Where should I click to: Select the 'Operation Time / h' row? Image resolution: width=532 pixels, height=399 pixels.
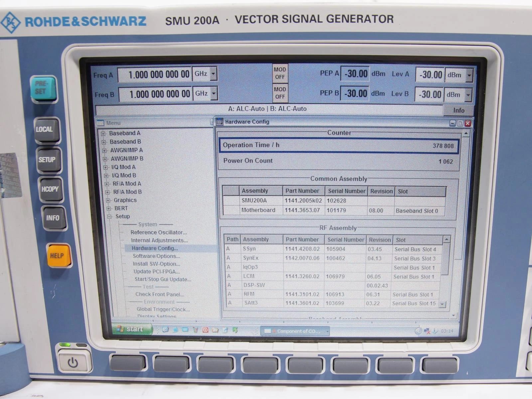(x=338, y=146)
